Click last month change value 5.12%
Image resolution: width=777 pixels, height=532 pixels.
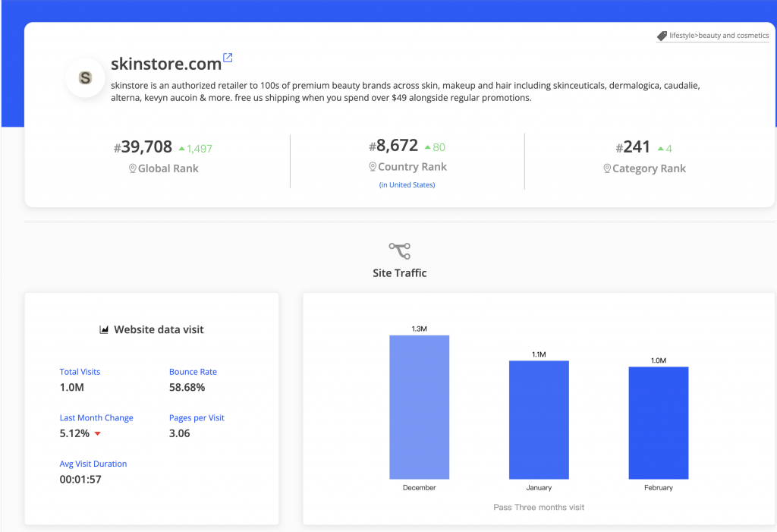pos(74,433)
